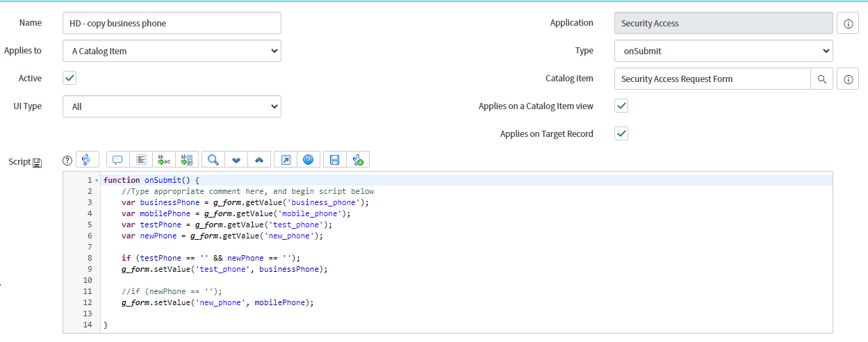868x342 pixels.
Task: Click 'Applies on Target Record' label
Action: 547,133
